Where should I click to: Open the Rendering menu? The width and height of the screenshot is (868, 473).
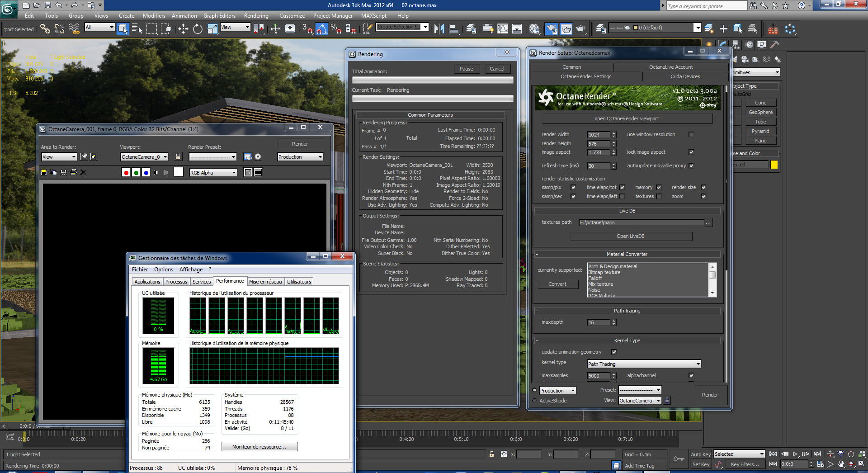point(256,16)
